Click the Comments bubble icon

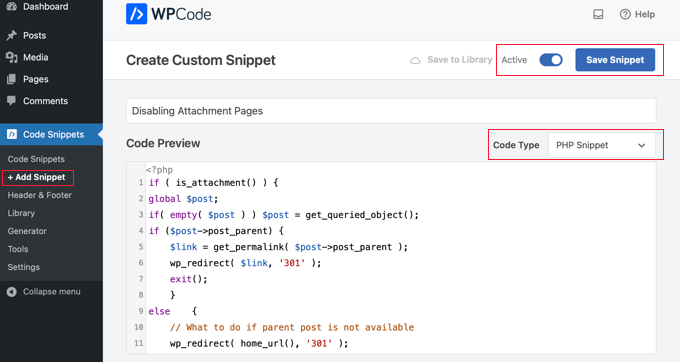(12, 101)
